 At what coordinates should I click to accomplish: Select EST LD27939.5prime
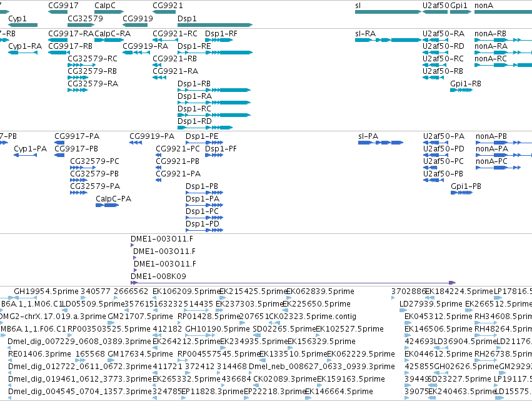[x=431, y=304]
